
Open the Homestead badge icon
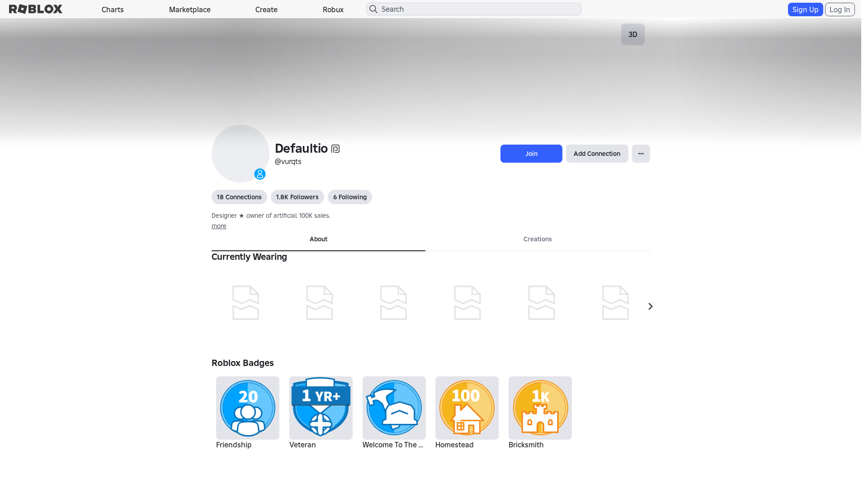[467, 408]
